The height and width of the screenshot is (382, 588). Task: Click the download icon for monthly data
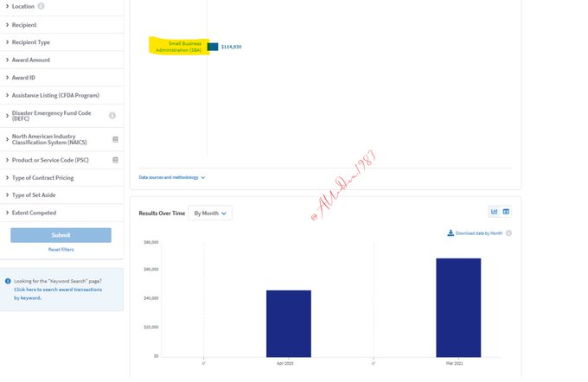tap(451, 233)
